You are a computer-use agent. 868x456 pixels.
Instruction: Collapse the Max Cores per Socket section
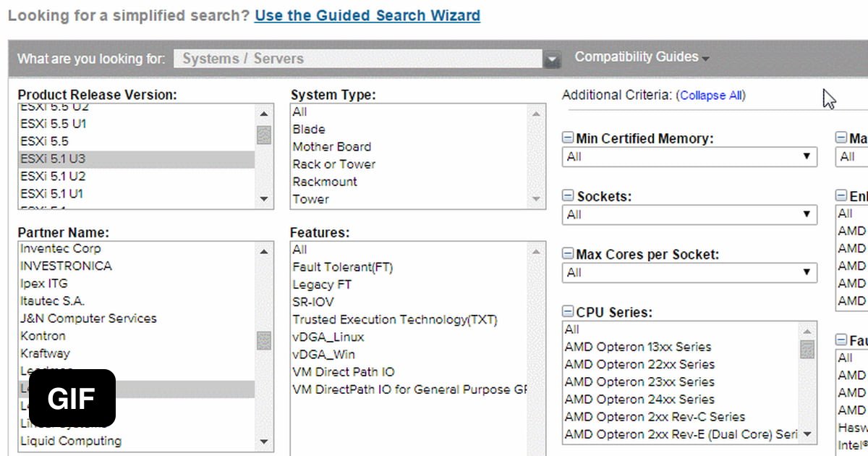tap(568, 254)
